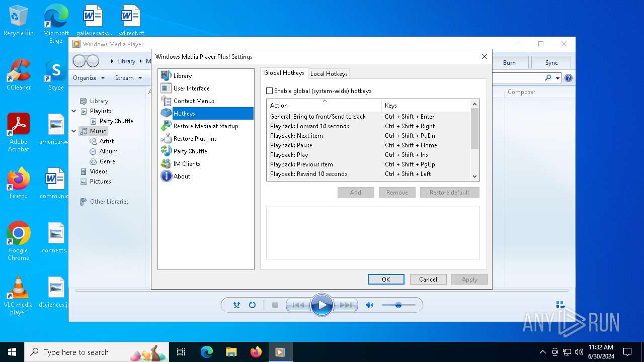Viewport: 644px width, 362px height.
Task: Open the Organize dropdown menu
Action: point(89,78)
